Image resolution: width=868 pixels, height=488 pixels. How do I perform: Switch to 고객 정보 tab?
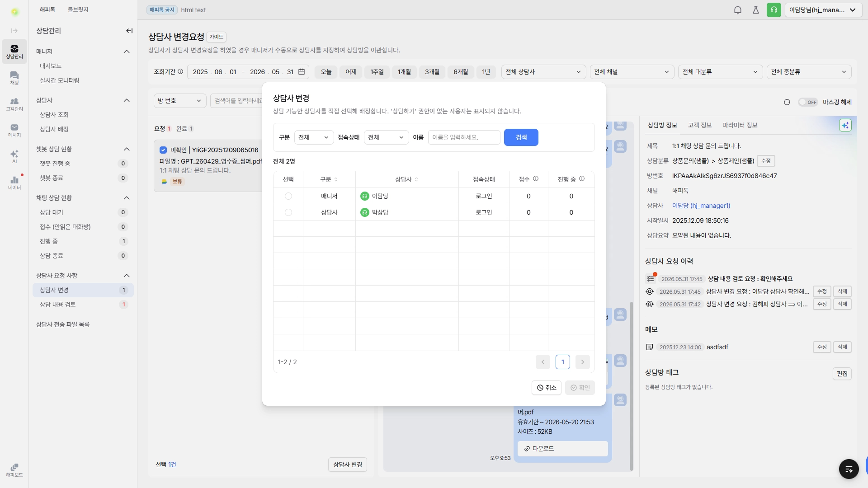click(700, 125)
